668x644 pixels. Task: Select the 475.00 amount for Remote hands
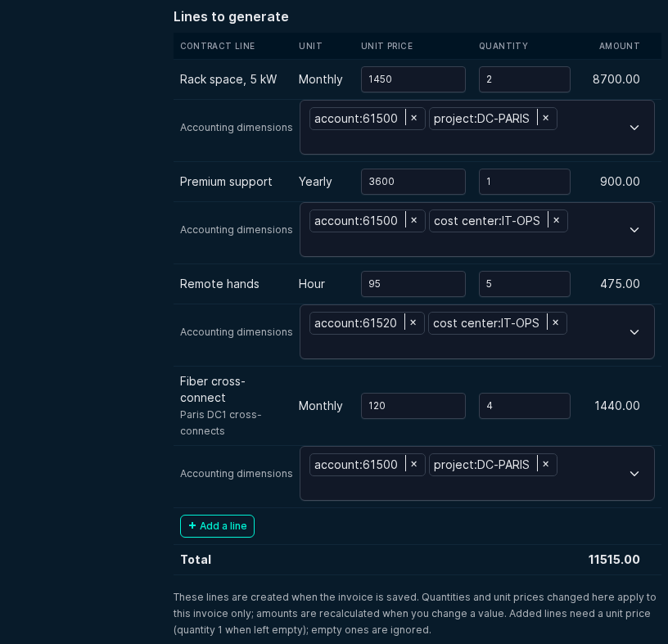tap(620, 284)
